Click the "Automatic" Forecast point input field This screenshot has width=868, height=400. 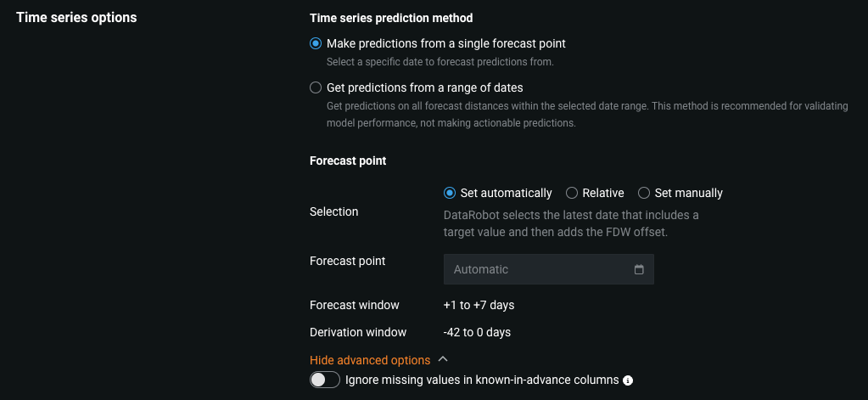tap(539, 269)
